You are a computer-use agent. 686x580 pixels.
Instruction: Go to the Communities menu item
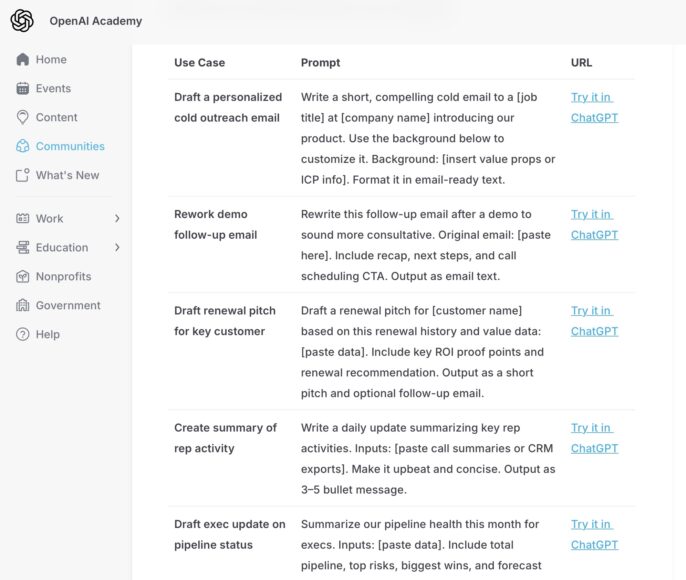tap(70, 146)
